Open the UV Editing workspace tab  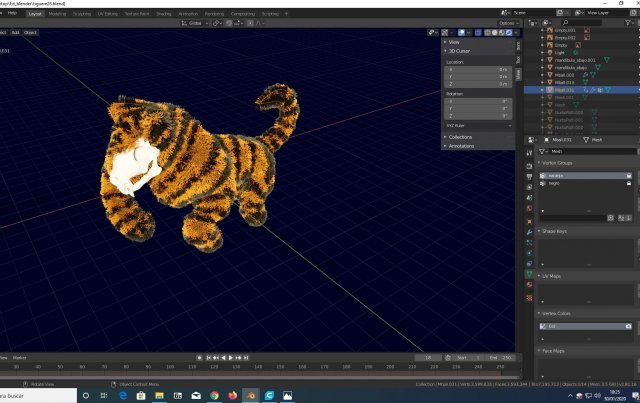pyautogui.click(x=108, y=13)
